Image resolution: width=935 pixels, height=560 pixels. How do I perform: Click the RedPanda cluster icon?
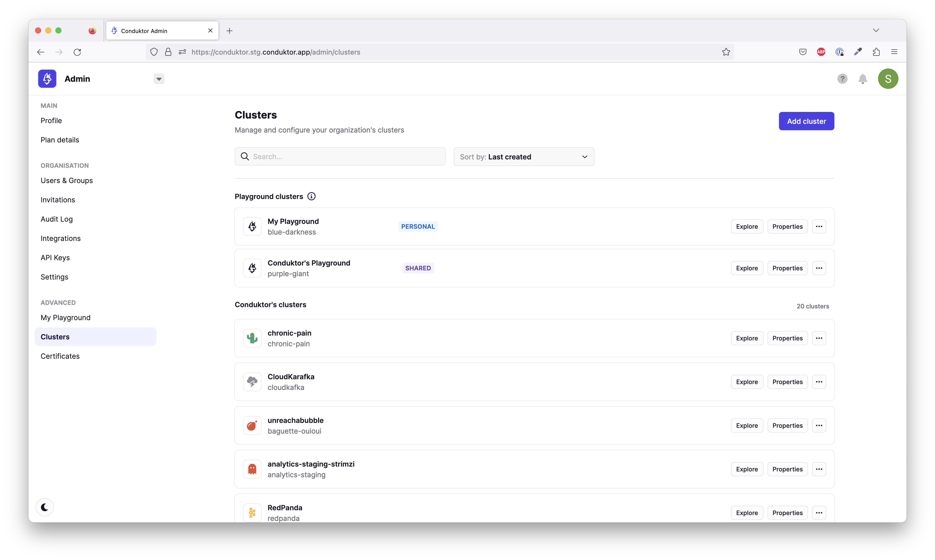point(252,513)
